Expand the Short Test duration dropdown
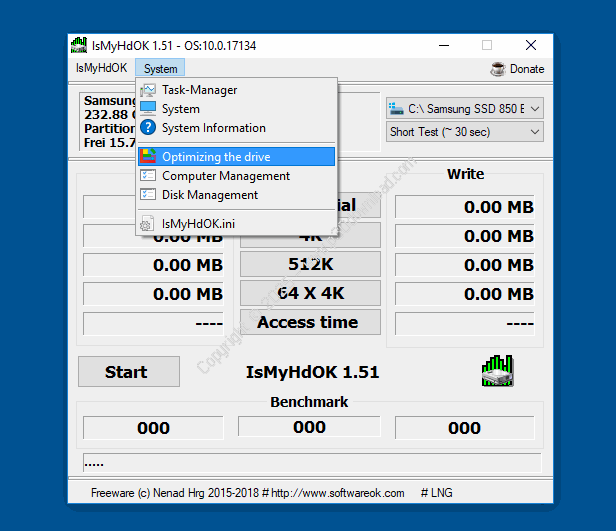 pos(464,132)
